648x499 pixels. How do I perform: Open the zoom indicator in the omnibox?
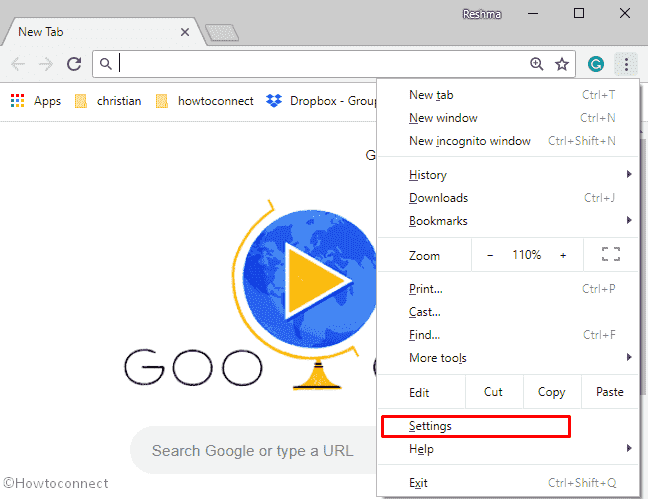click(536, 64)
